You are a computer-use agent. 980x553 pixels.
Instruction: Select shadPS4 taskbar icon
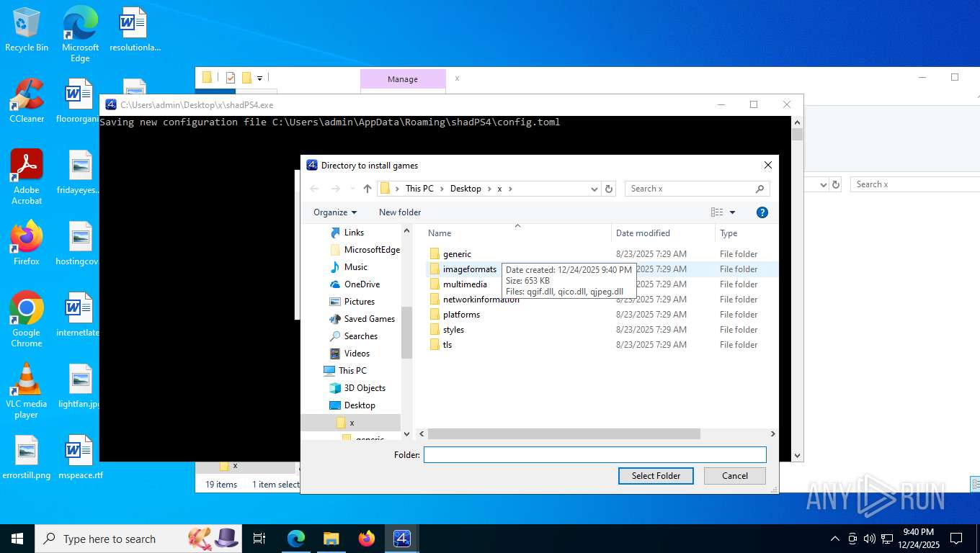point(402,539)
